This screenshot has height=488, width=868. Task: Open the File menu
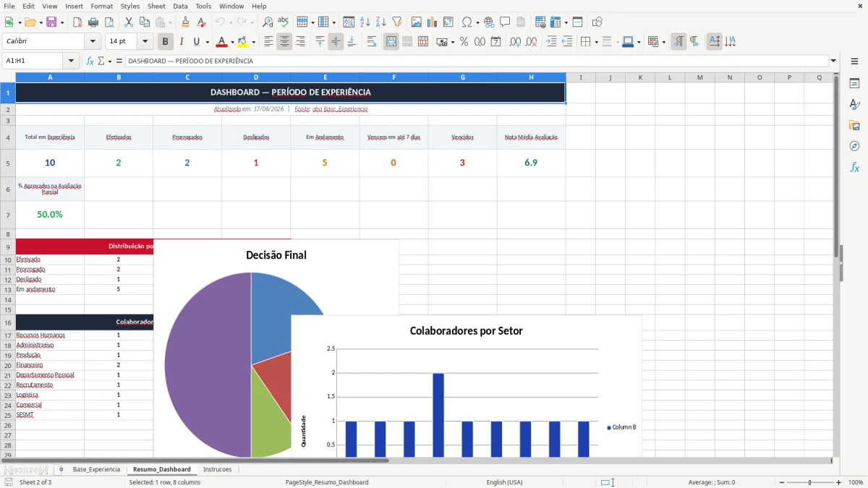pyautogui.click(x=9, y=6)
